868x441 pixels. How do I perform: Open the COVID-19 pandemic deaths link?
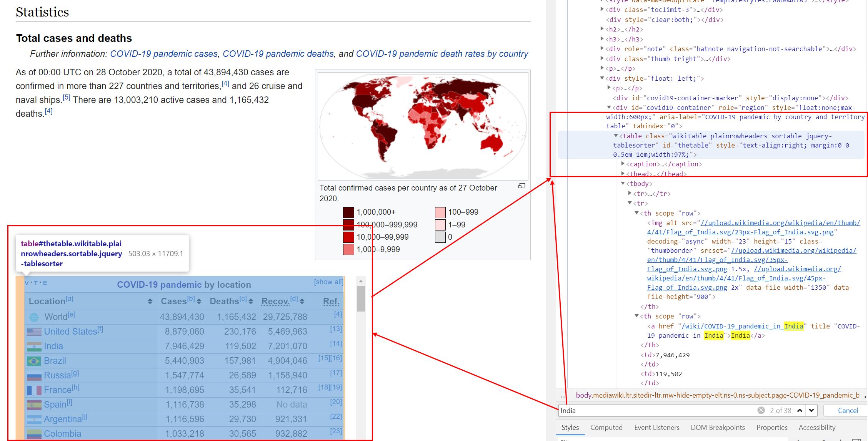pyautogui.click(x=278, y=54)
